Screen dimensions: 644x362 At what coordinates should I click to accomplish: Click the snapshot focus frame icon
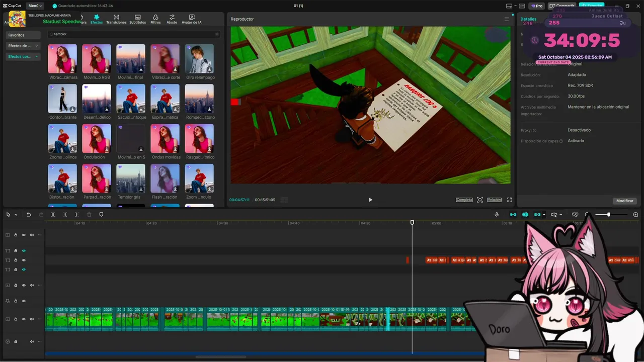(480, 200)
